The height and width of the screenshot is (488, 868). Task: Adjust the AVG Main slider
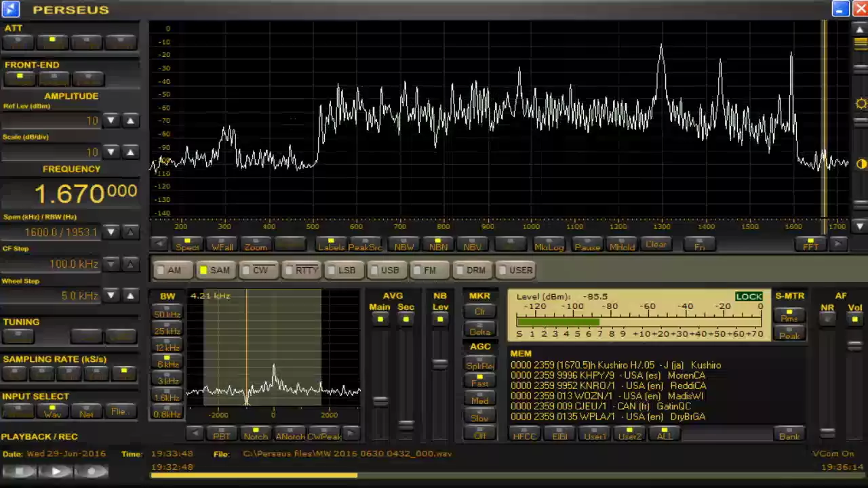[x=380, y=401]
